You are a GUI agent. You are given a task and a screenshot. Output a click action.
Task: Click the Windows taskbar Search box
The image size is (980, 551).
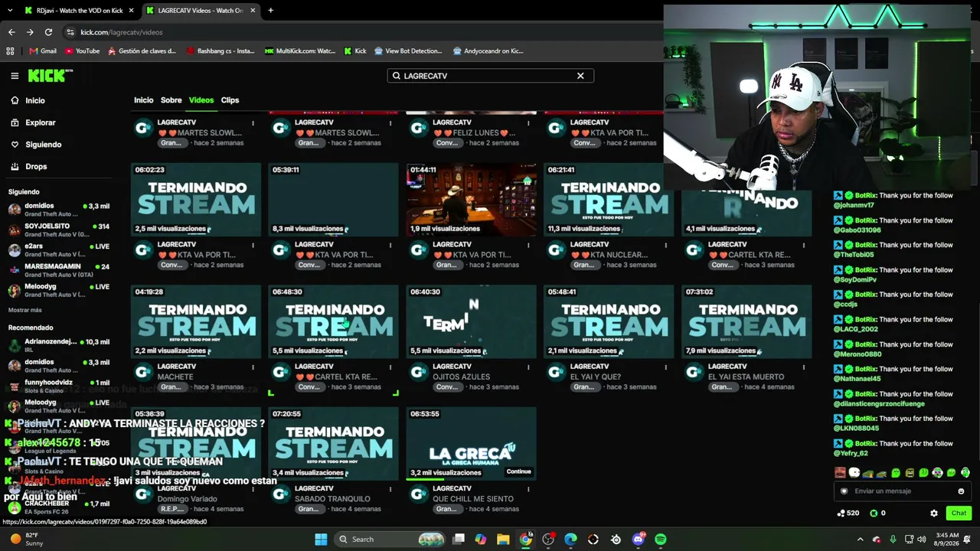click(391, 540)
